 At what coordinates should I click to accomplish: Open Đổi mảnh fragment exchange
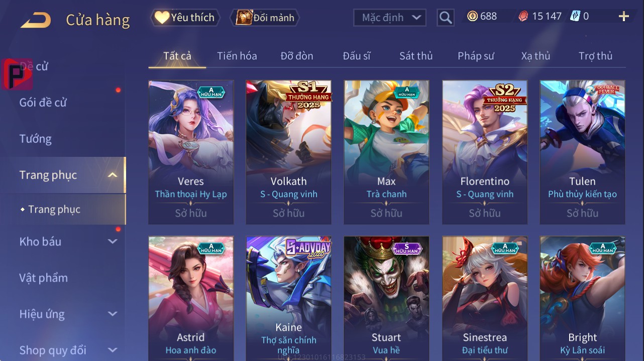[264, 18]
